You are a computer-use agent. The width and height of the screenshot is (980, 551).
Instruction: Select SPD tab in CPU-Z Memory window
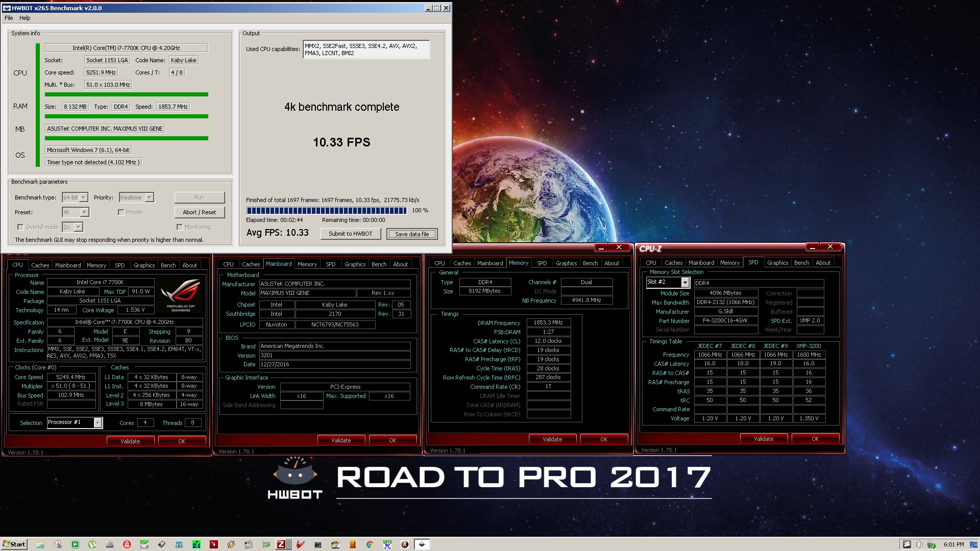(x=542, y=263)
